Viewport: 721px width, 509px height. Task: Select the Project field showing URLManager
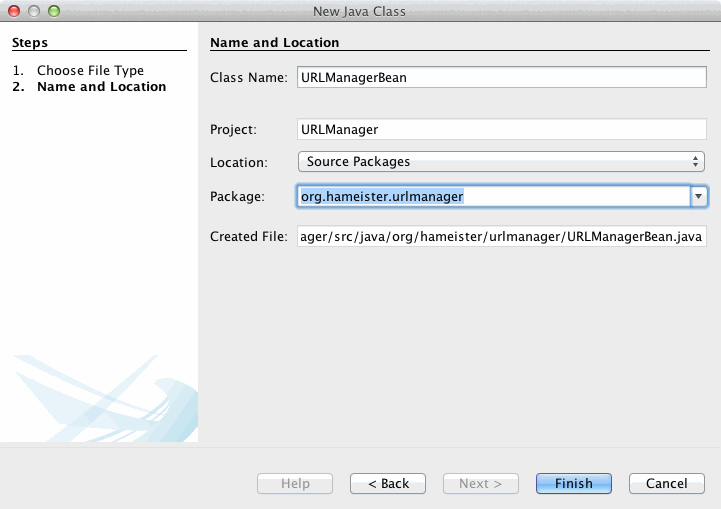[x=502, y=129]
